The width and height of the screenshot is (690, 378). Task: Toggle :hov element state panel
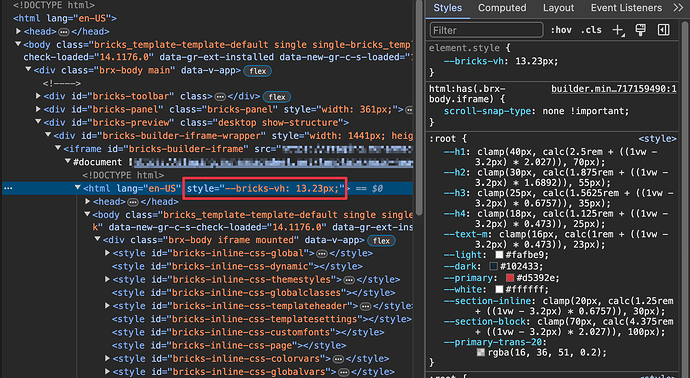click(x=561, y=30)
